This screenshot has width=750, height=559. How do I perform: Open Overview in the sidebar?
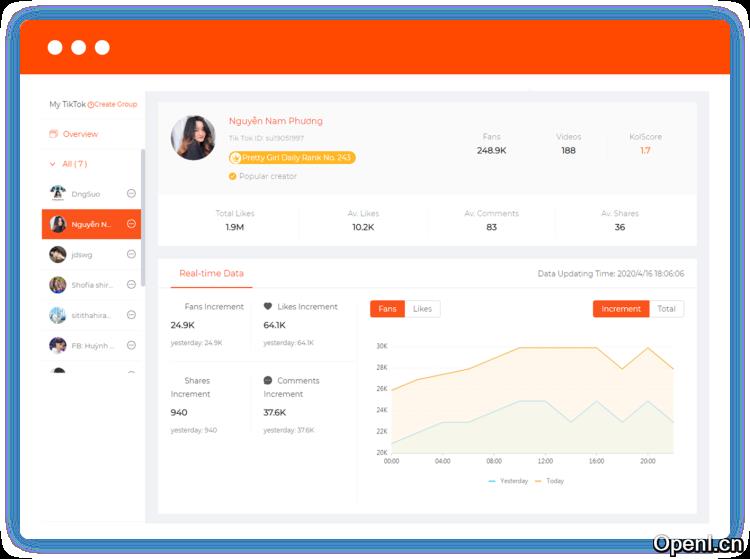[x=80, y=134]
